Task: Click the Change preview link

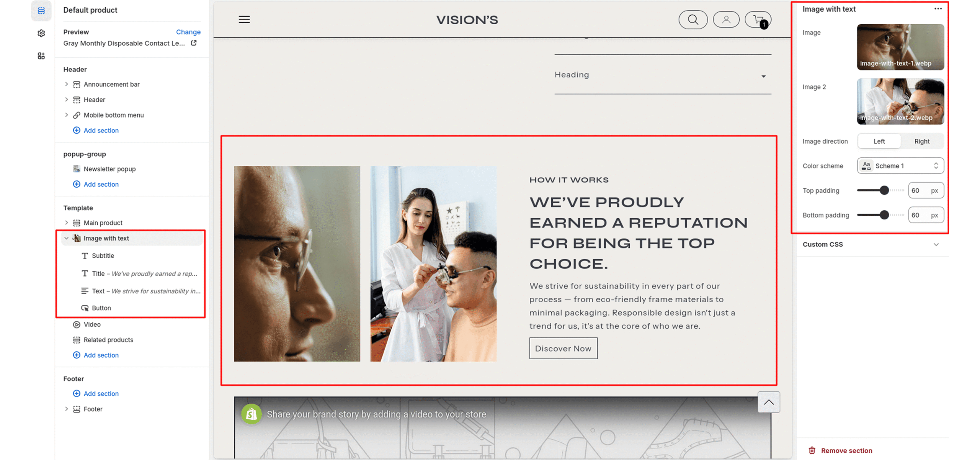Action: 188,32
